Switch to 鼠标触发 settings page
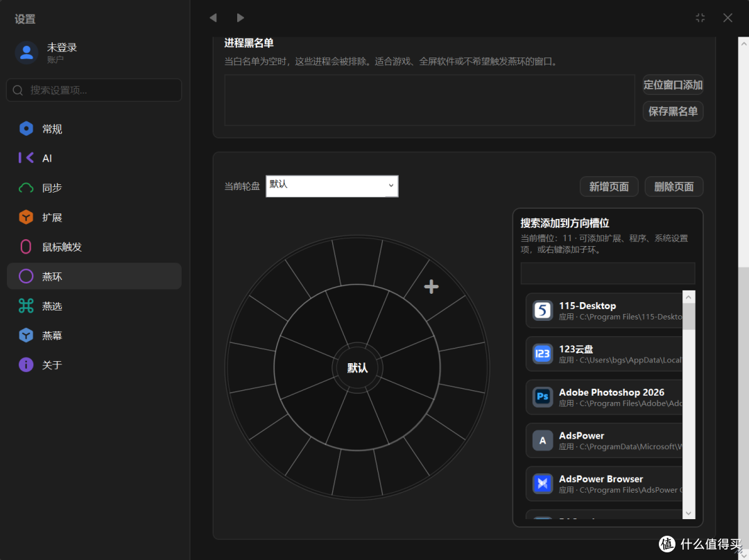Image resolution: width=749 pixels, height=560 pixels. coord(94,247)
